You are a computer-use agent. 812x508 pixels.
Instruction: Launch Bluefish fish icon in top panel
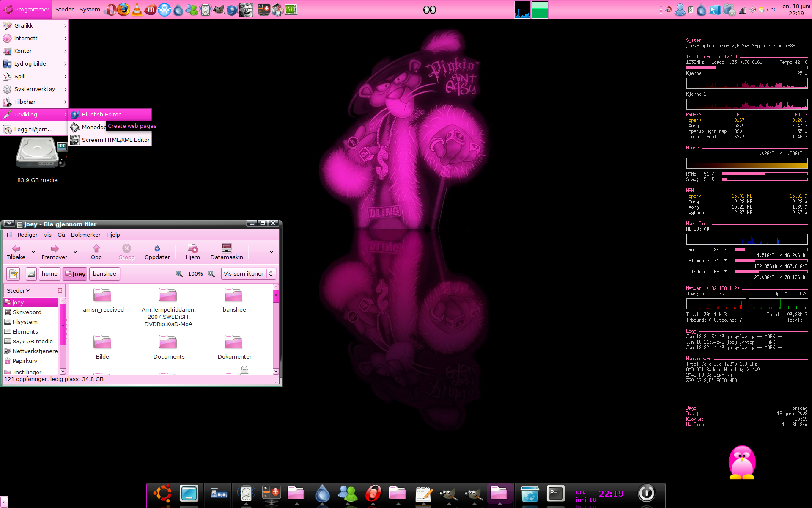232,9
